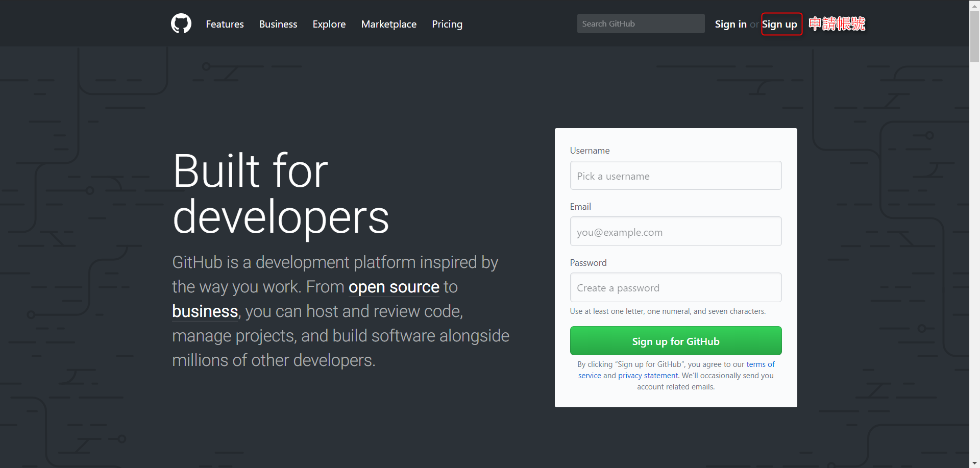Follow the open source link
Screen dimensions: 980x468
pyautogui.click(x=394, y=287)
